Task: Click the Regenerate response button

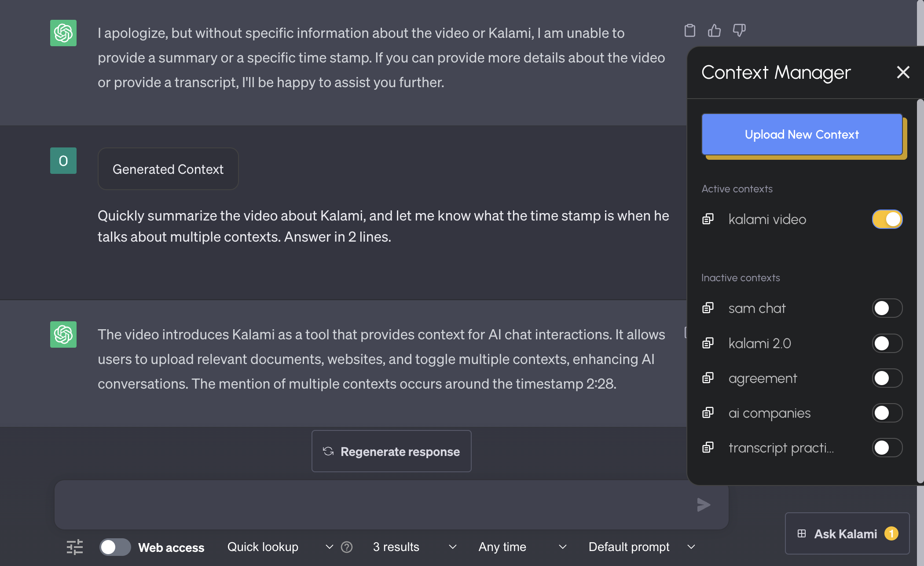Action: coord(391,451)
